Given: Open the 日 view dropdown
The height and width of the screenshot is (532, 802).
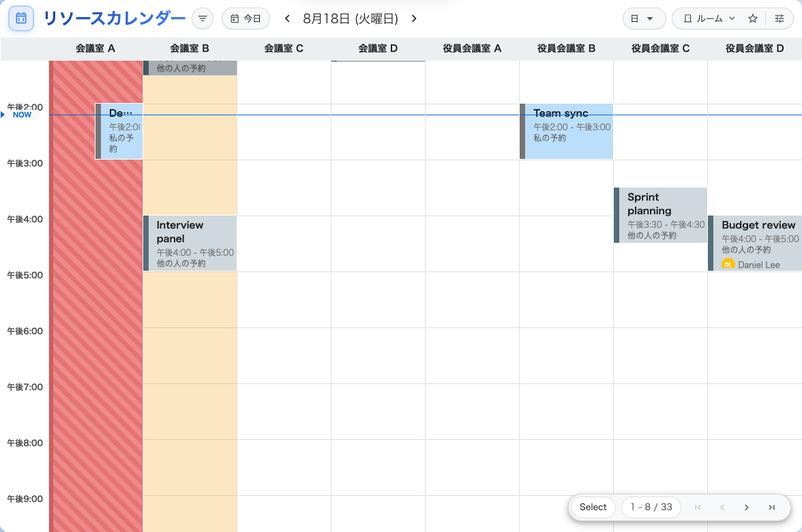Looking at the screenshot, I should click(644, 18).
